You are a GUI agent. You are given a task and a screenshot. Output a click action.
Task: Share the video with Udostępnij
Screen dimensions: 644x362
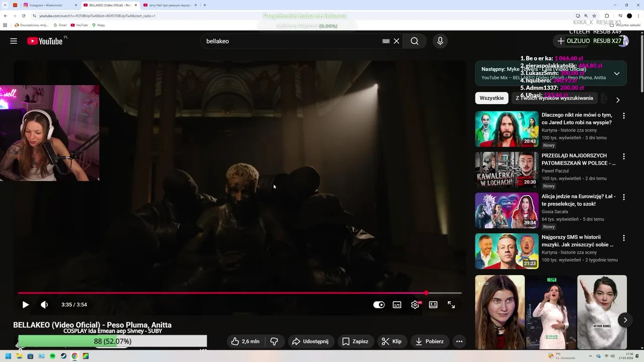[310, 341]
